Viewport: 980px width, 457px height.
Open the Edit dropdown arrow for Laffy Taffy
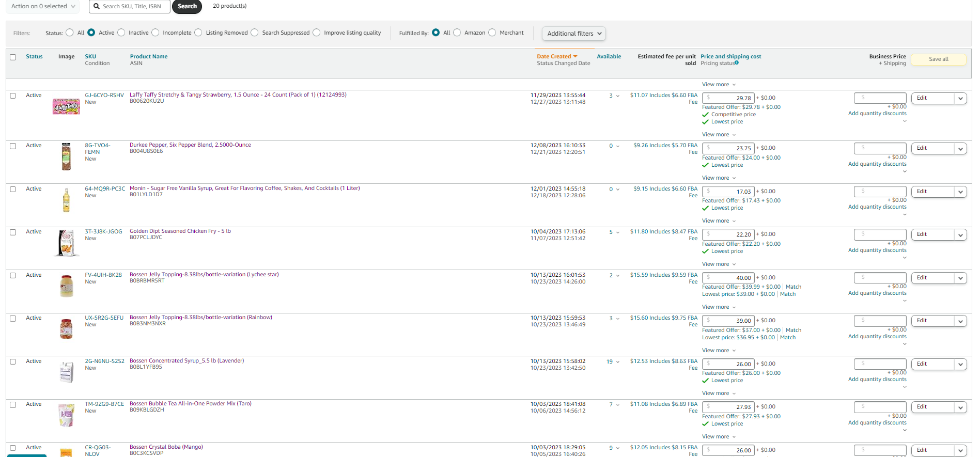pos(961,99)
